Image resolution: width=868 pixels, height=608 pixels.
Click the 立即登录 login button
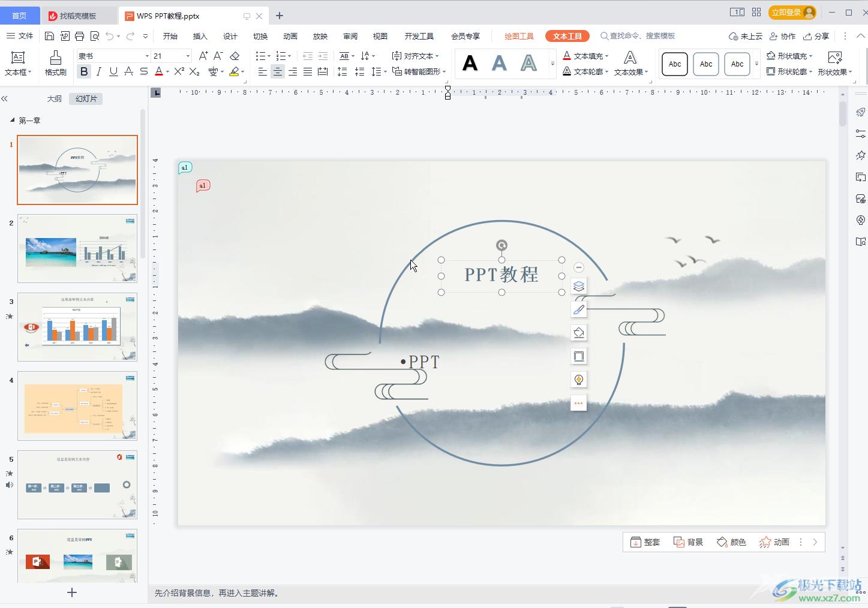(x=792, y=12)
